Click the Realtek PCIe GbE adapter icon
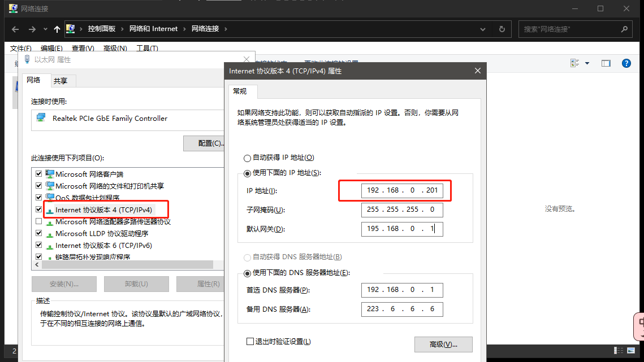644x362 pixels. tap(41, 118)
